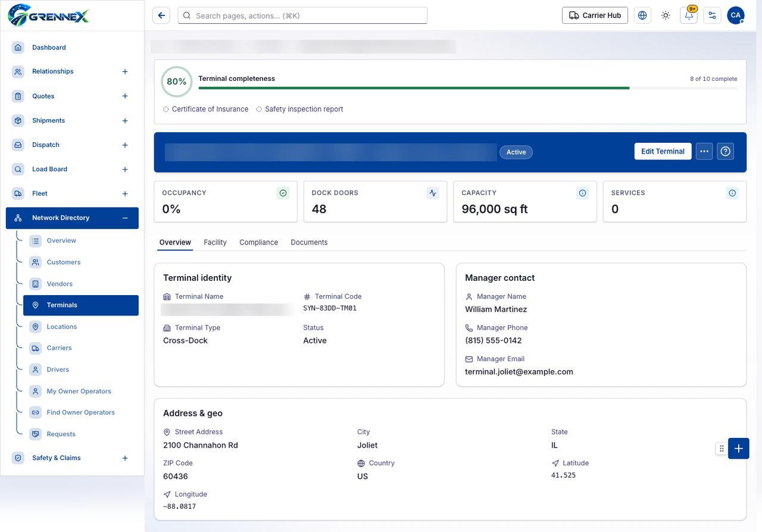Switch to the Documents tab

[x=309, y=242]
